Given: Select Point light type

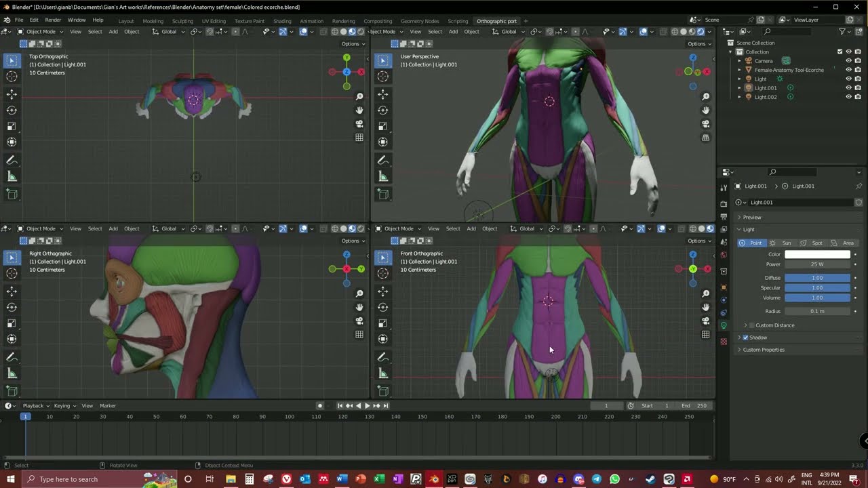Looking at the screenshot, I should tap(751, 243).
